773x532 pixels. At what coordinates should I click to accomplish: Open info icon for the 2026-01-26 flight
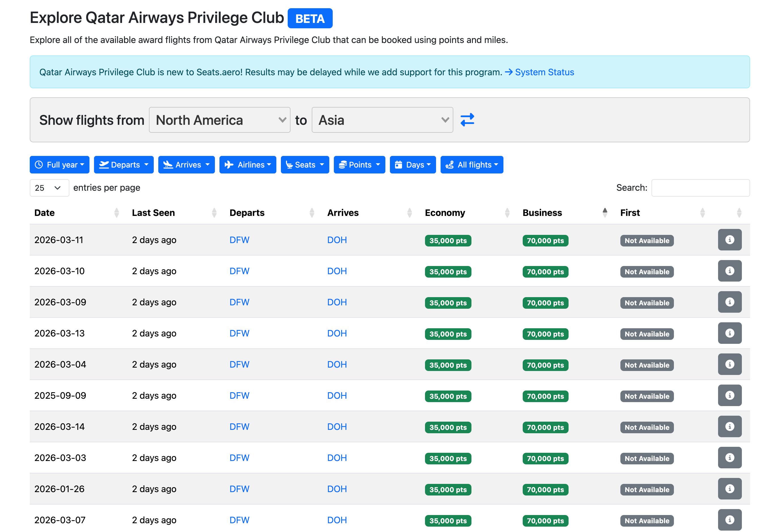(729, 489)
